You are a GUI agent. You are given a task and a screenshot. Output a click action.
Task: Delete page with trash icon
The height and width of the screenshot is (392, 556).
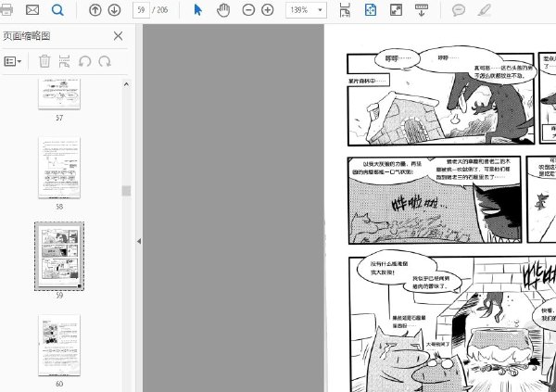point(44,61)
